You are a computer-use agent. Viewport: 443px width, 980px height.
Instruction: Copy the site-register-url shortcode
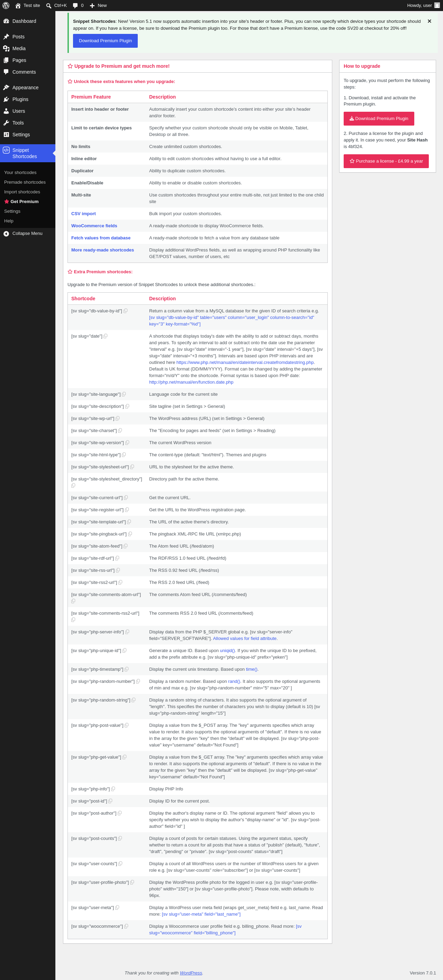tap(127, 510)
